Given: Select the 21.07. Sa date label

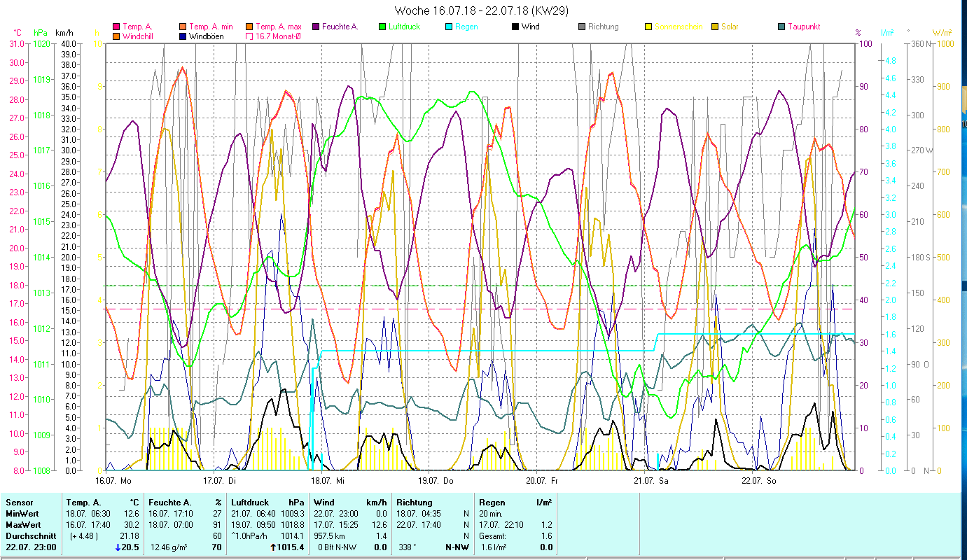Looking at the screenshot, I should pos(651,481).
